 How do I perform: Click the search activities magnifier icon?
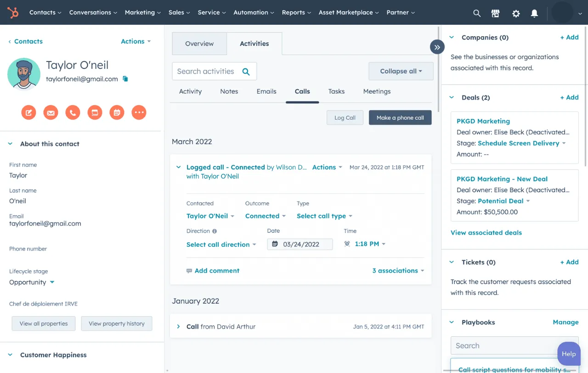tap(246, 72)
